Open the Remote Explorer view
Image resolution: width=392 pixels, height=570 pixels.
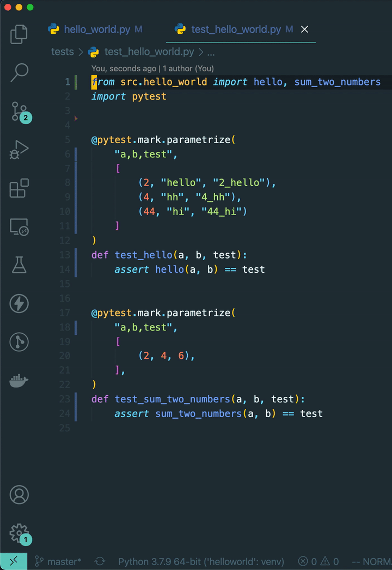pos(19,227)
